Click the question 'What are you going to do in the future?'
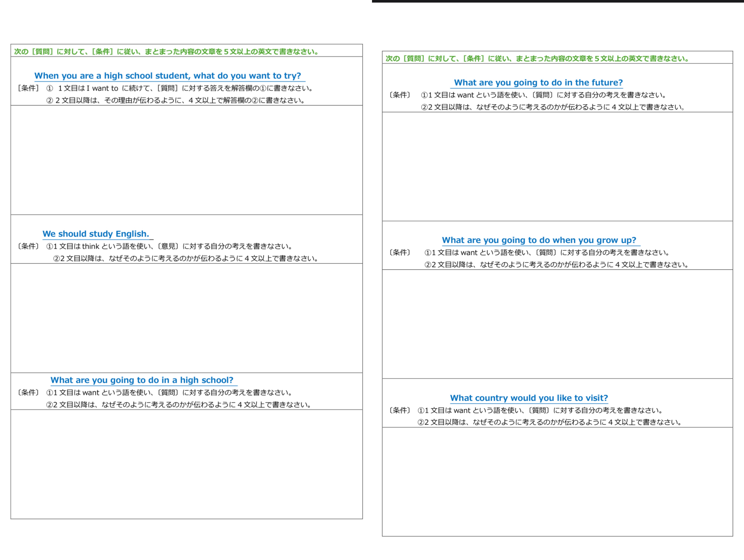Screen dimensions: 744x560 click(x=538, y=82)
